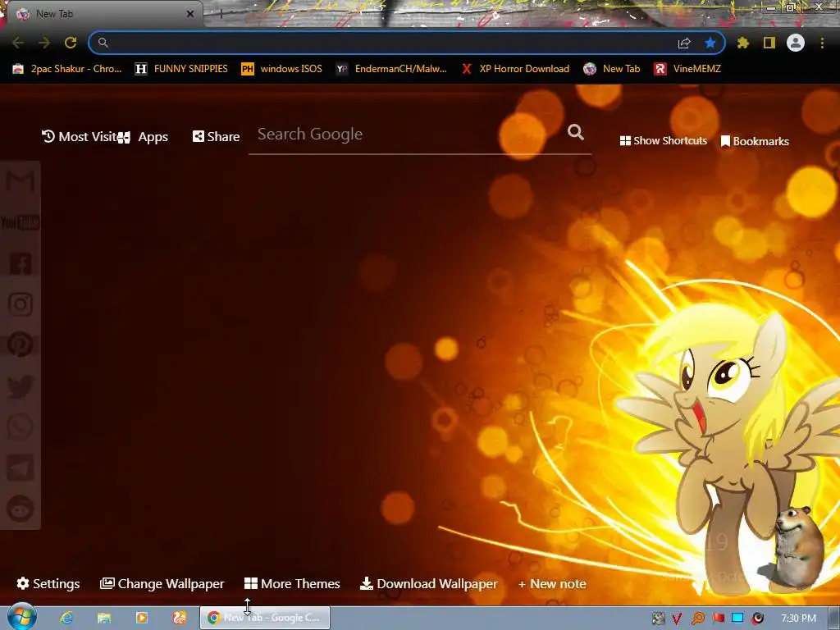Open Gmail from the sidebar
This screenshot has width=840, height=630.
coord(21,181)
